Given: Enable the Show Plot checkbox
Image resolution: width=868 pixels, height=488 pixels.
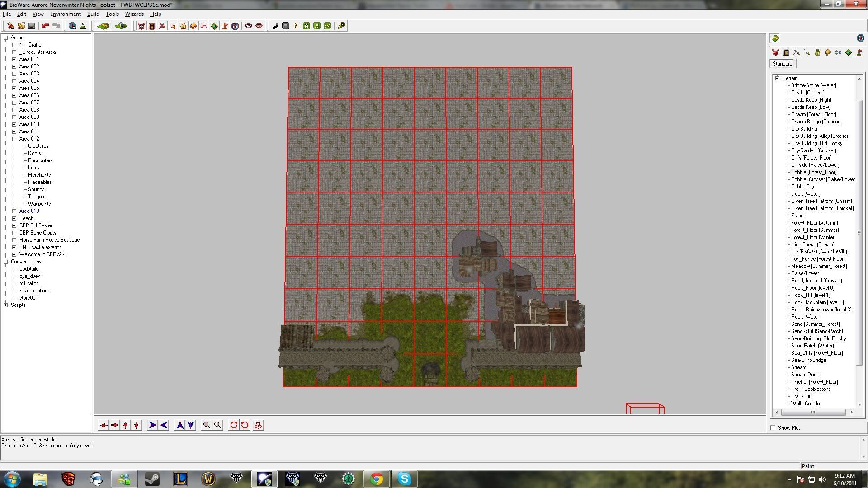Looking at the screenshot, I should click(x=773, y=428).
